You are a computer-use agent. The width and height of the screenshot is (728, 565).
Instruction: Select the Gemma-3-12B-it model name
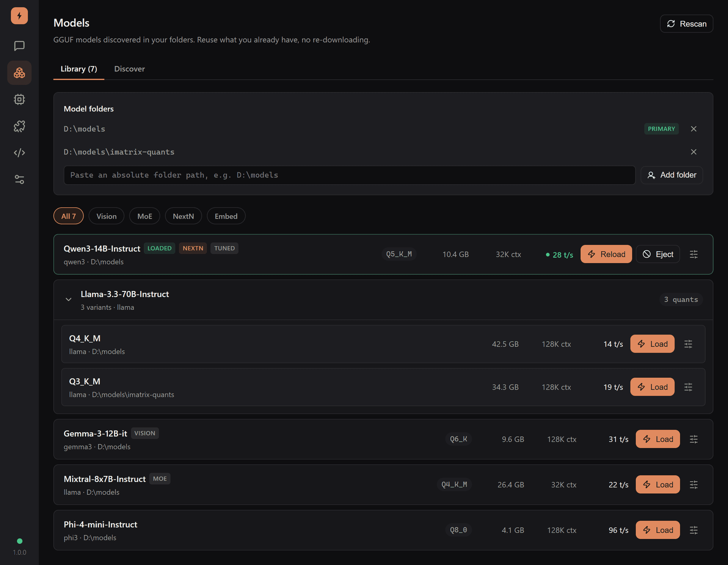[95, 434]
